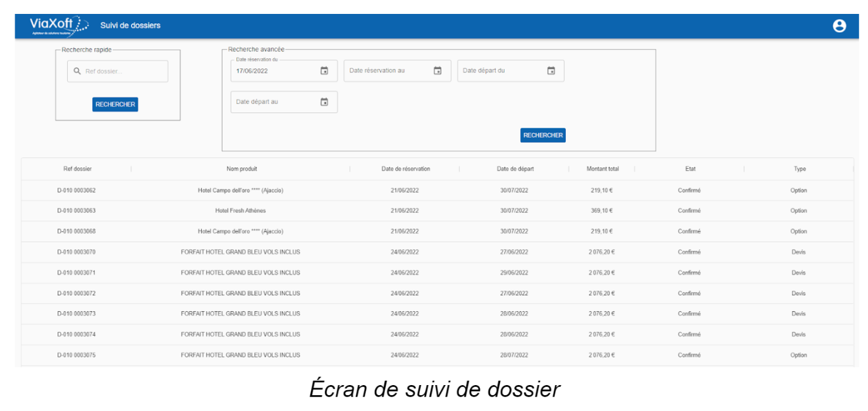Click the 369,10 € amount
The width and height of the screenshot is (868, 411).
point(601,211)
